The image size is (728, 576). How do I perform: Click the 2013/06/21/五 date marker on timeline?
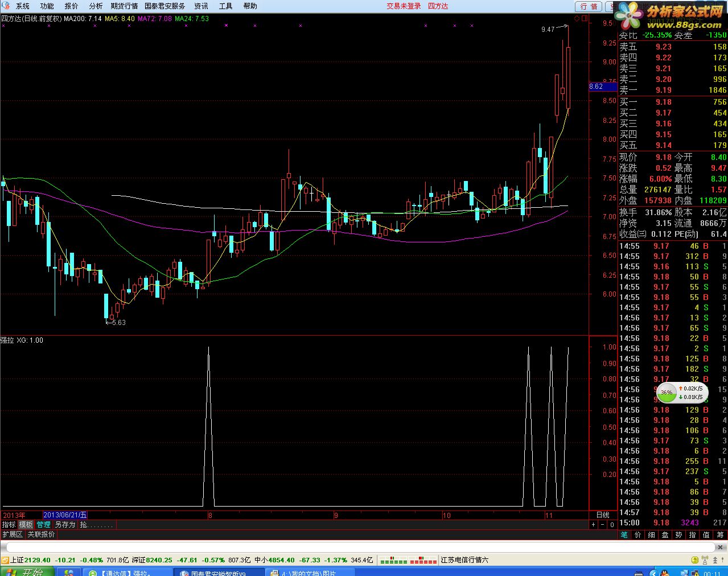[65, 515]
